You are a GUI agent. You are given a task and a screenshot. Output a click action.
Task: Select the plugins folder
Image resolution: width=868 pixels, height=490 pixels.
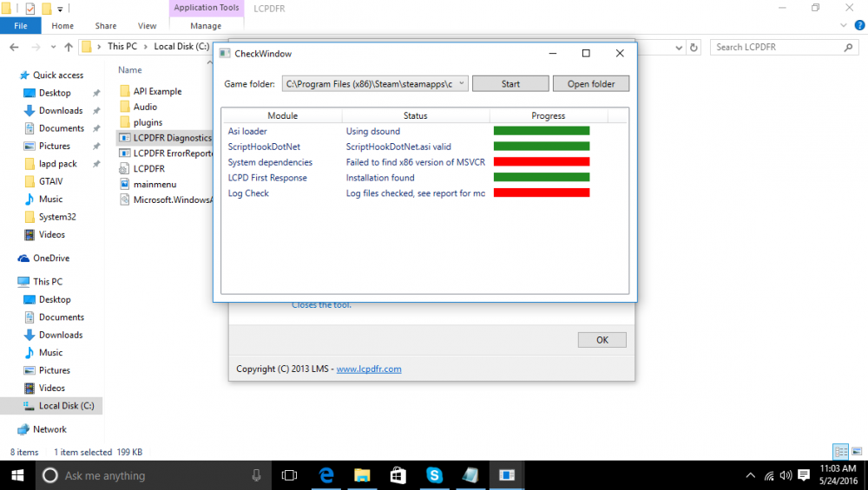point(148,122)
